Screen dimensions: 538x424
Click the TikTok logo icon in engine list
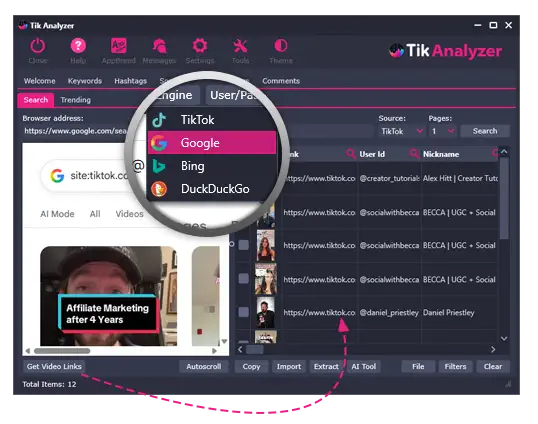159,120
